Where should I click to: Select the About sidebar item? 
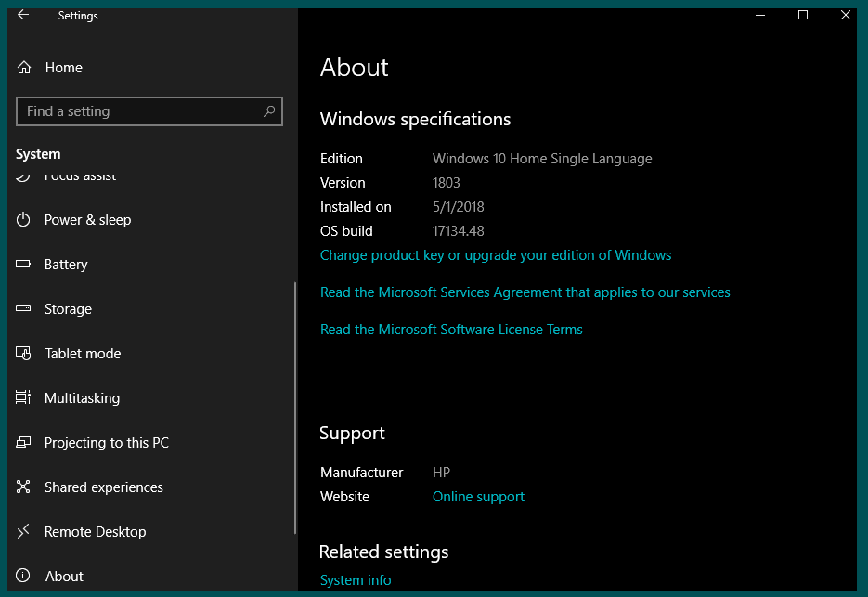[64, 576]
